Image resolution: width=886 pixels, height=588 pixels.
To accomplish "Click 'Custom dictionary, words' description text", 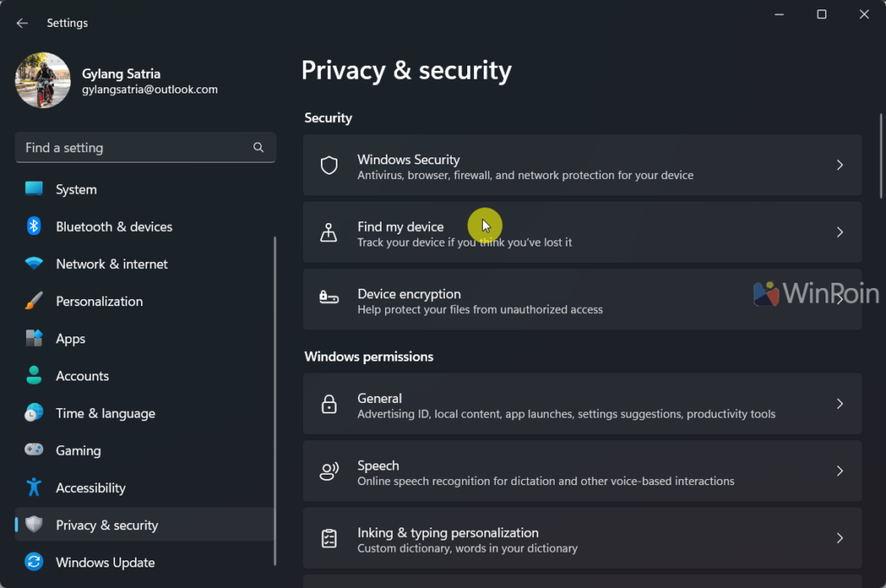I will pos(467,548).
